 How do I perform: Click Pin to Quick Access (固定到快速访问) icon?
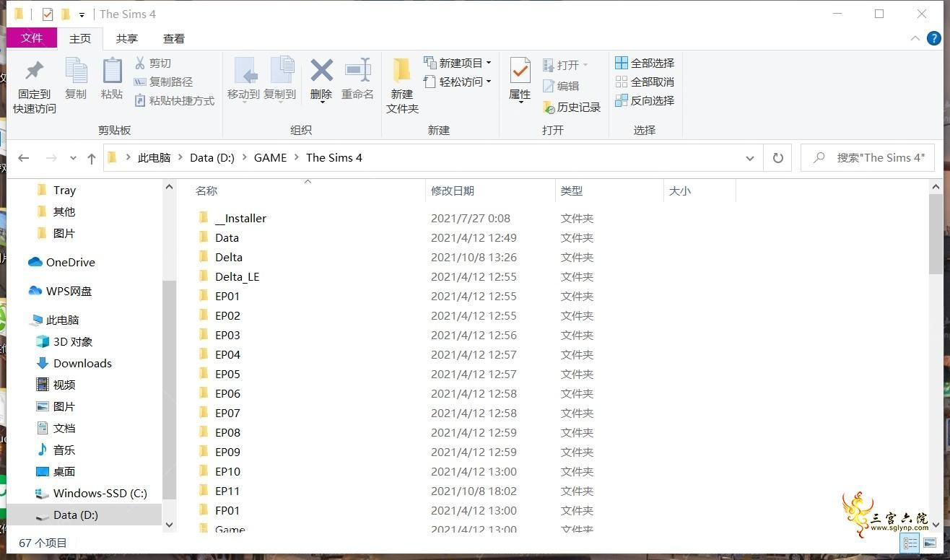pos(34,71)
